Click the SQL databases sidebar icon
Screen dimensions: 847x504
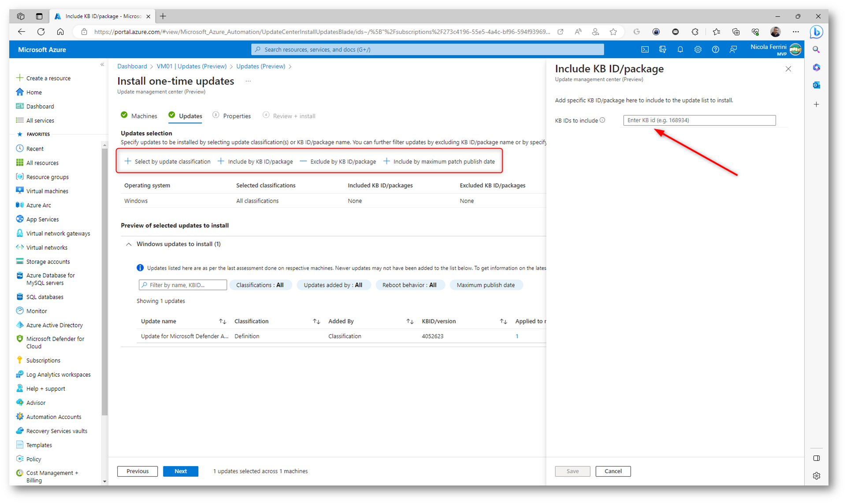point(19,296)
